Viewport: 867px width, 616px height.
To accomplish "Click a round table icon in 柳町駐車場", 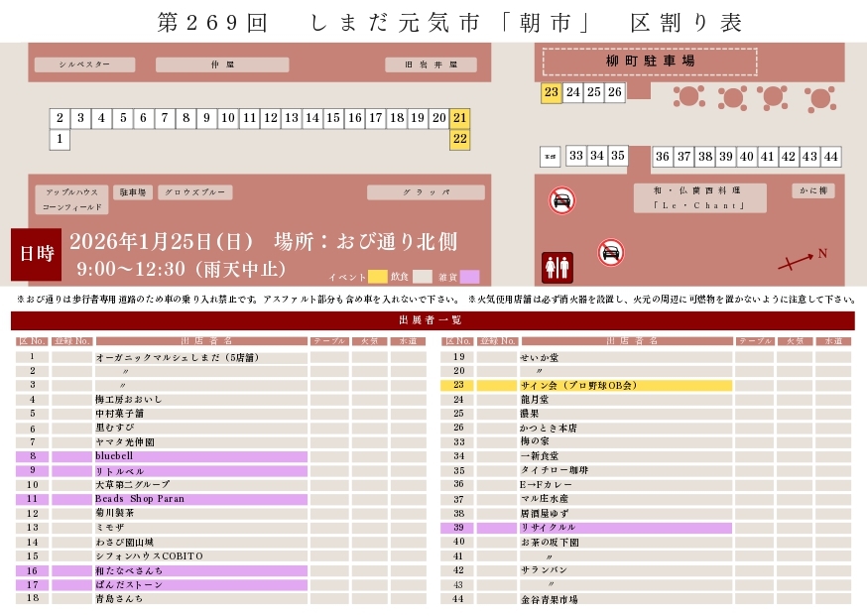I will pos(688,99).
